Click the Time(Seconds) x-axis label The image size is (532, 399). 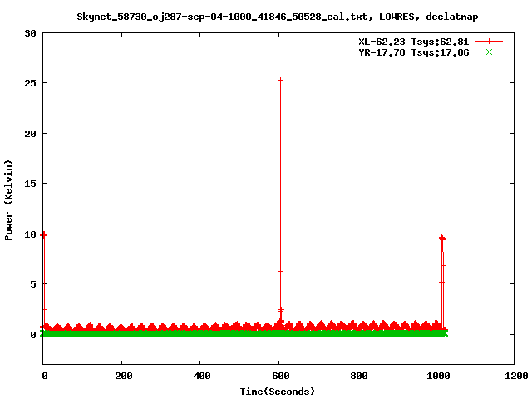click(x=277, y=392)
